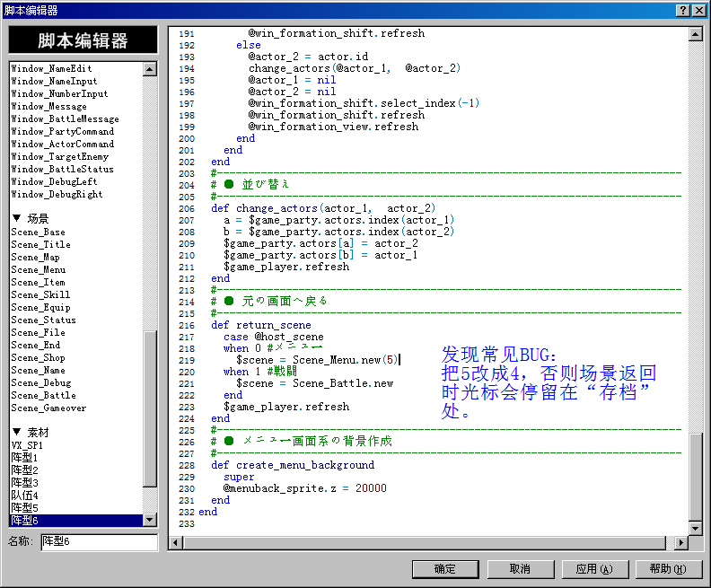The image size is (711, 588).
Task: Select VX_SP1 script entry
Action: (27, 445)
